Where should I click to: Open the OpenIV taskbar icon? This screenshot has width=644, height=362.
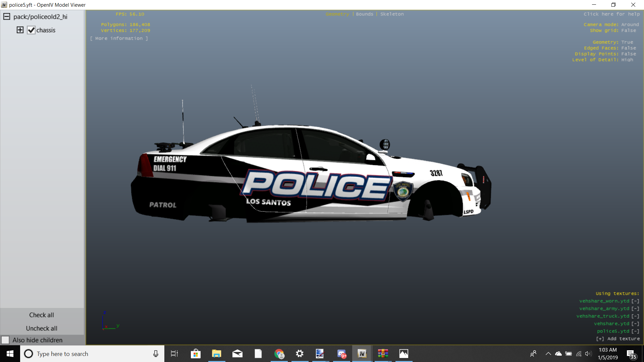coord(362,354)
